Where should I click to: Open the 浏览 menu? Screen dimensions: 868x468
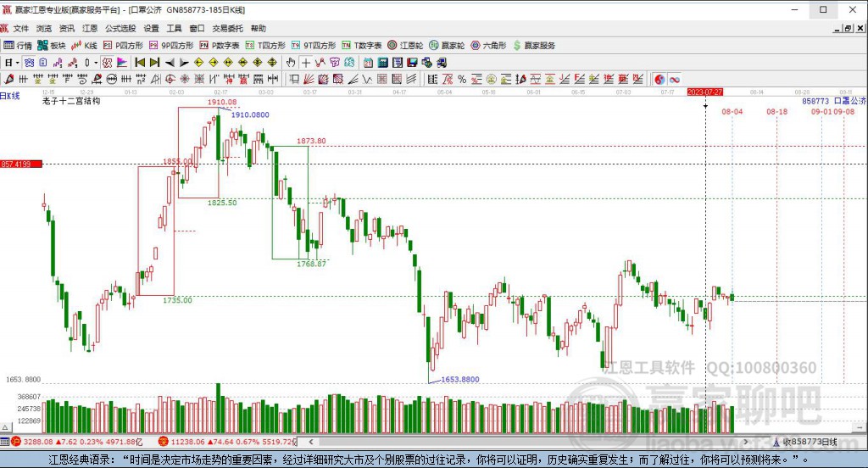[x=44, y=28]
